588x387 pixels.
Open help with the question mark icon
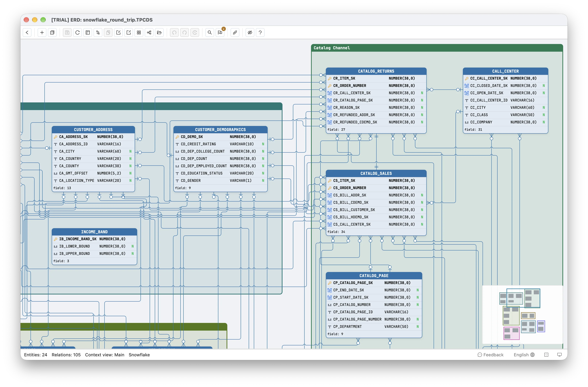tap(260, 32)
